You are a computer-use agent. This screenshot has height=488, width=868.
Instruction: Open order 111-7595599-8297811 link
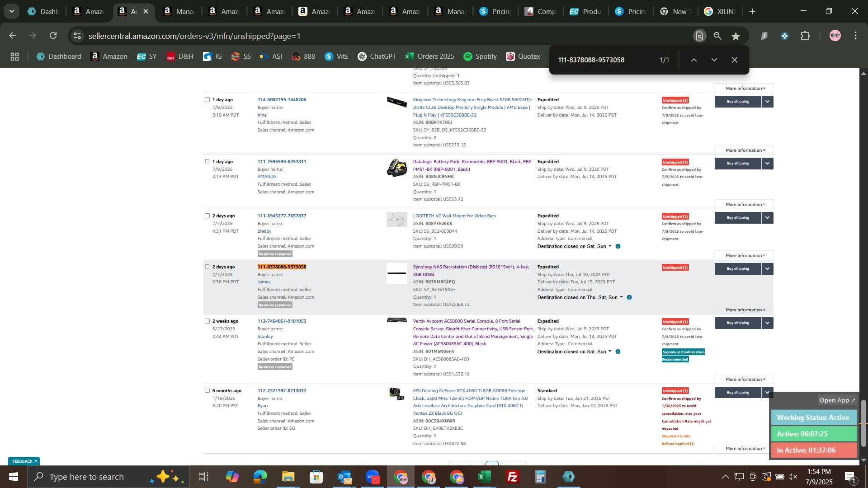(x=282, y=161)
